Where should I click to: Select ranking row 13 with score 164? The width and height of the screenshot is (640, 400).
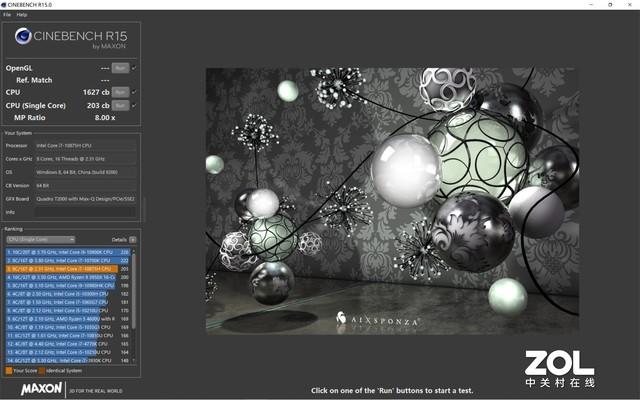[x=68, y=352]
